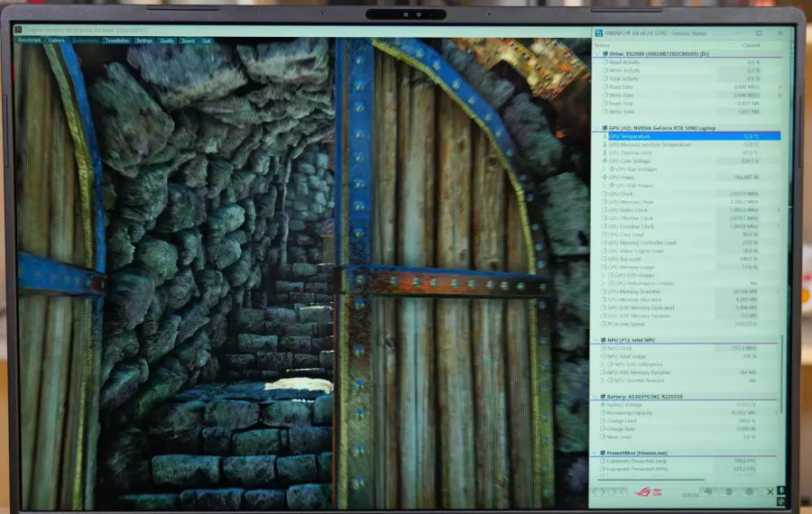
Task: Collapse the Battery sensor group
Action: [x=595, y=397]
